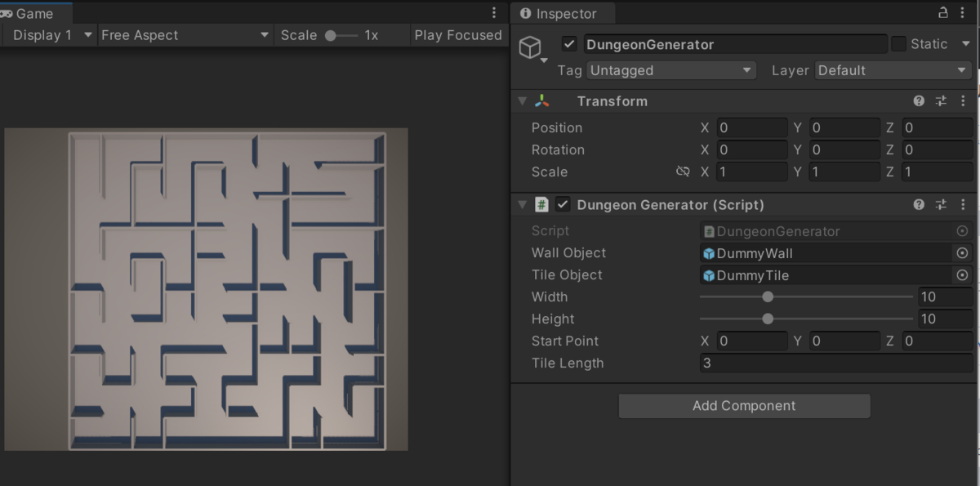Click the maze render in Game view

(x=226, y=291)
